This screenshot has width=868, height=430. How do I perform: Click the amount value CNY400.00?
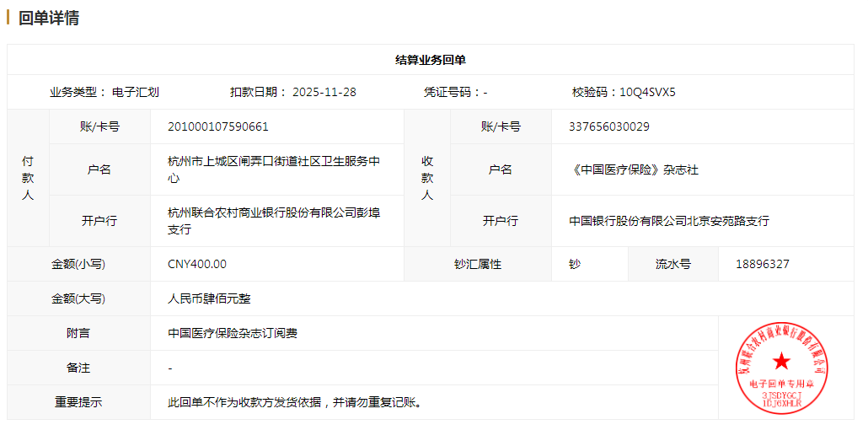197,264
